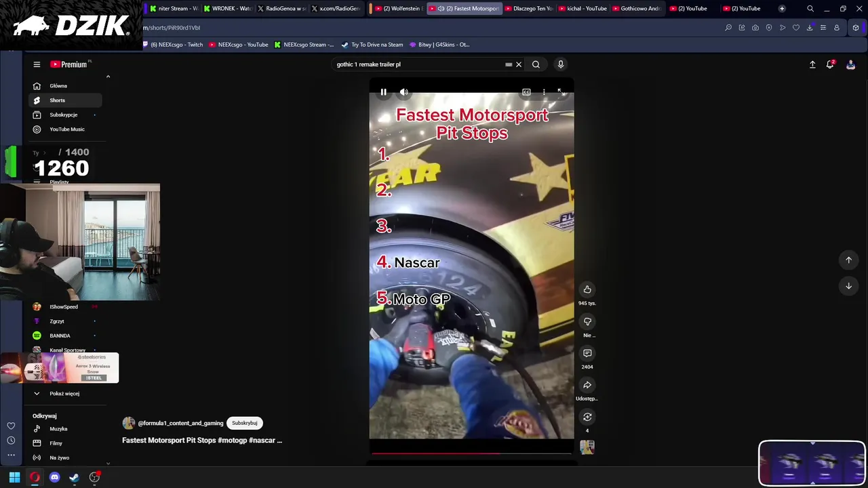Open the BANNDA subscription channel
This screenshot has height=488, width=868.
coord(65,335)
